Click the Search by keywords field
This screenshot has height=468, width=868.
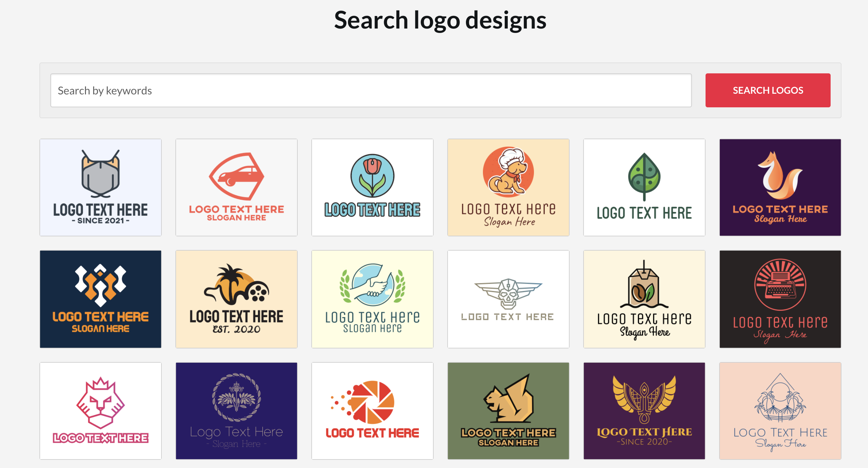(370, 90)
